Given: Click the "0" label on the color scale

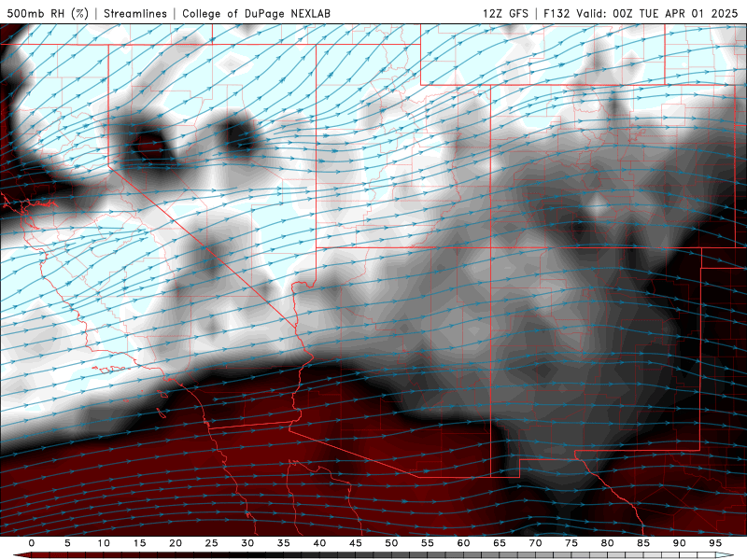Looking at the screenshot, I should (32, 543).
